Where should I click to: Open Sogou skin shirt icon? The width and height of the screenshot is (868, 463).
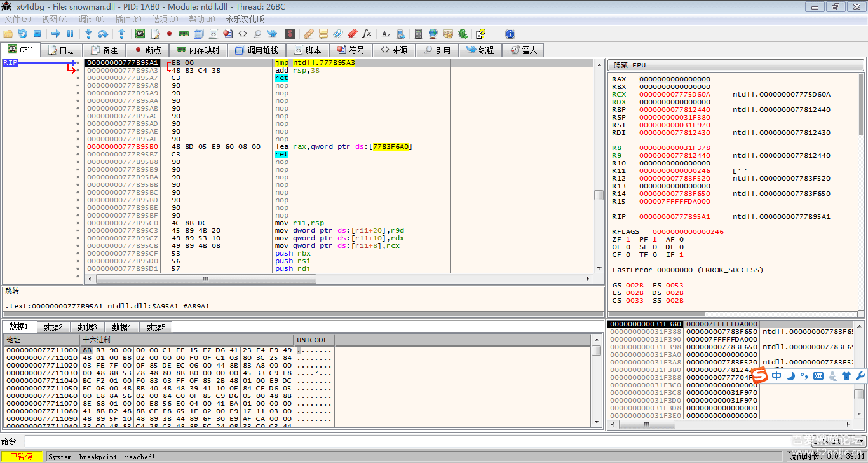(846, 377)
